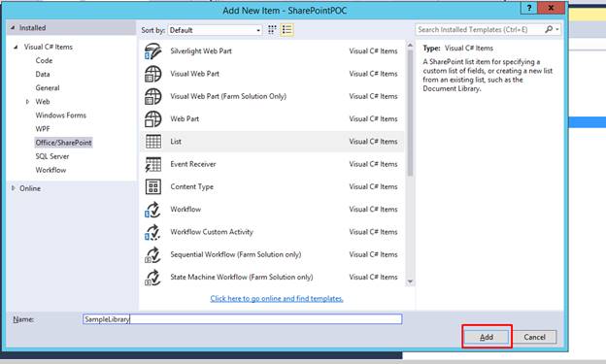
Task: Select the Workflow Custom Activity icon
Action: [153, 232]
